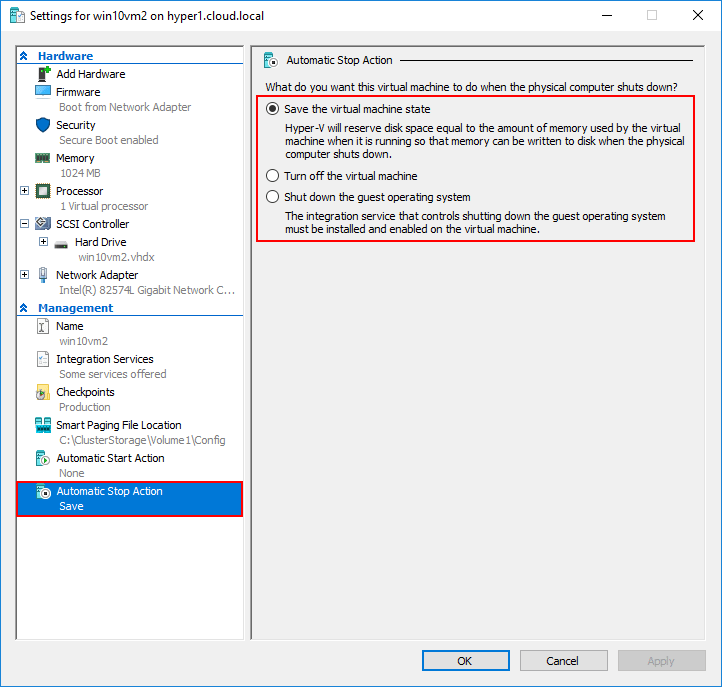Open Memory settings

point(75,158)
